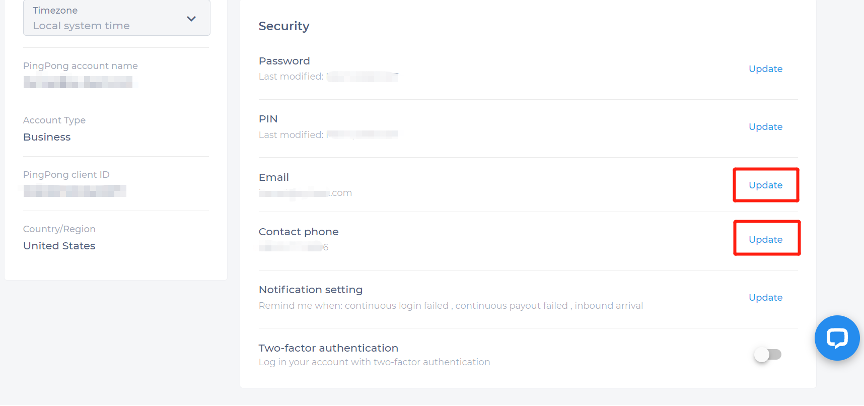Click Update next to Email
This screenshot has height=406, width=864.
765,185
